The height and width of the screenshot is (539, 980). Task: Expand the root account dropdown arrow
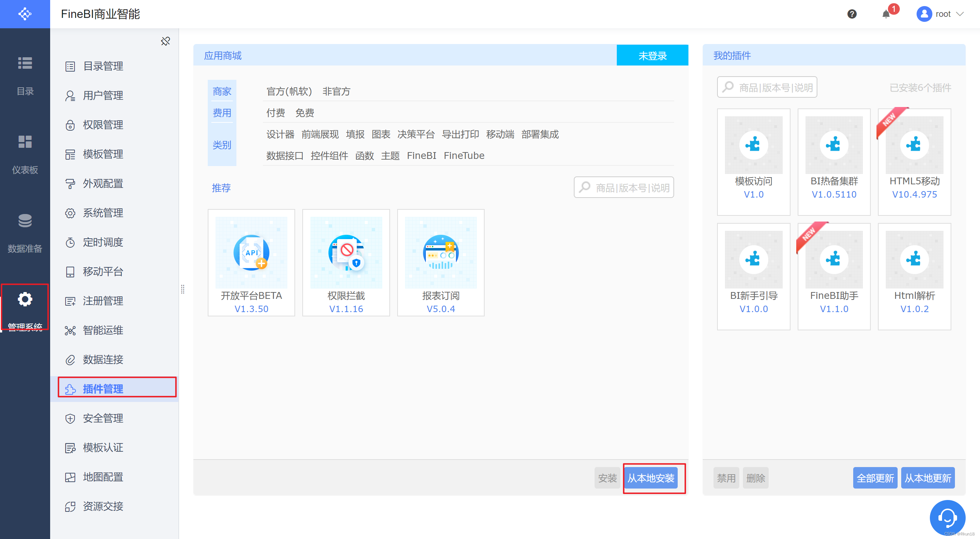pos(960,14)
